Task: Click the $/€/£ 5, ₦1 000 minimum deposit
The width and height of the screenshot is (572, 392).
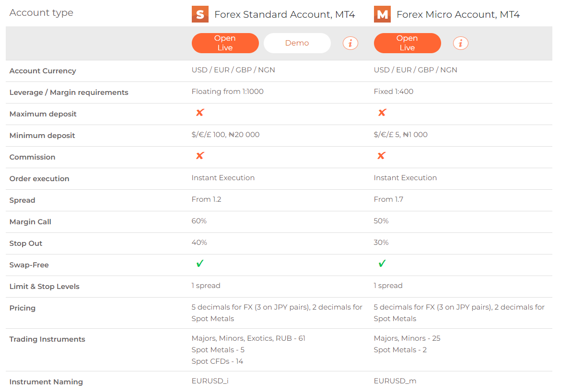Action: tap(400, 135)
